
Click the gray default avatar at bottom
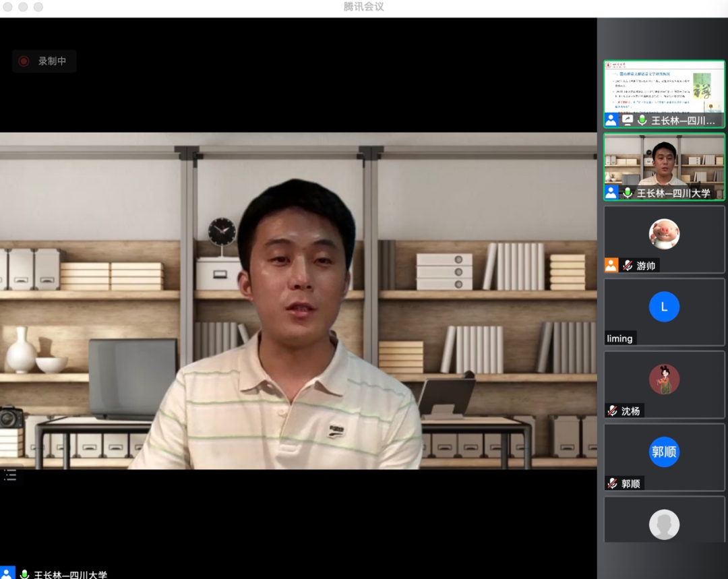click(x=664, y=524)
